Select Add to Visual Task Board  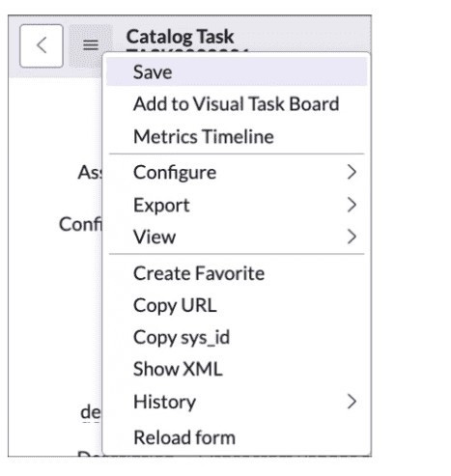click(237, 104)
